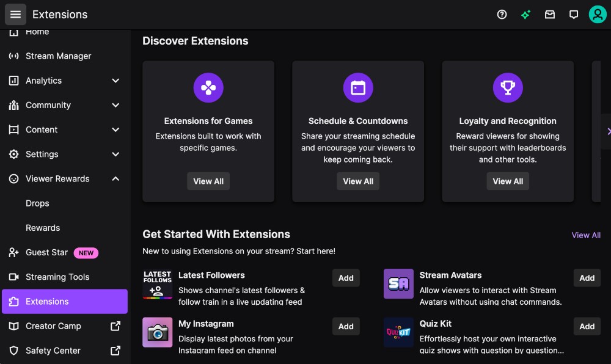Image resolution: width=611 pixels, height=364 pixels.
Task: Click the next carousel arrow on the right
Action: click(x=608, y=130)
